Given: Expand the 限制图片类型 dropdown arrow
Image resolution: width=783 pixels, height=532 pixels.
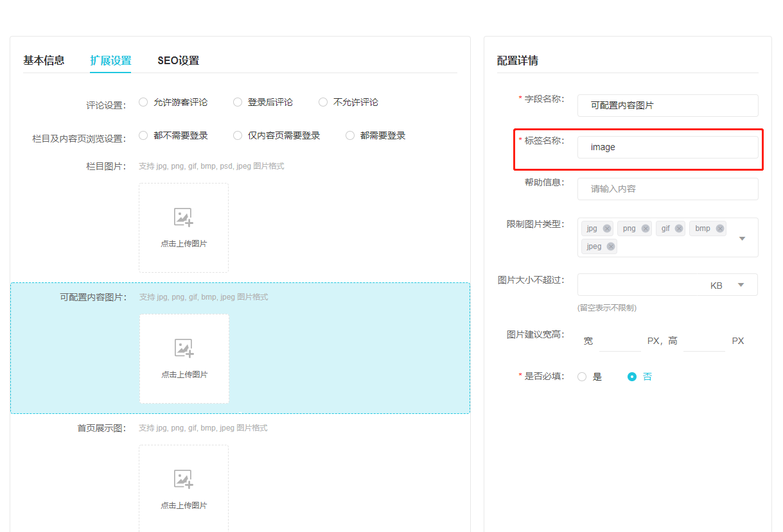Looking at the screenshot, I should (742, 238).
